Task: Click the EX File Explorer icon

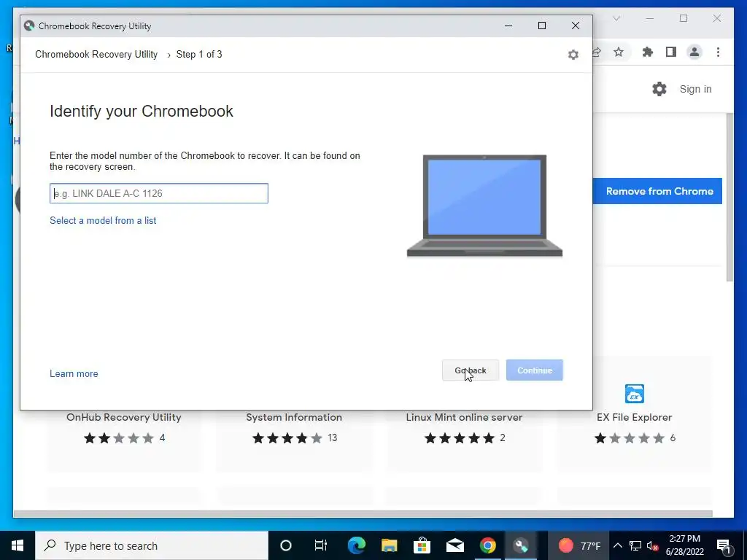Action: (634, 394)
